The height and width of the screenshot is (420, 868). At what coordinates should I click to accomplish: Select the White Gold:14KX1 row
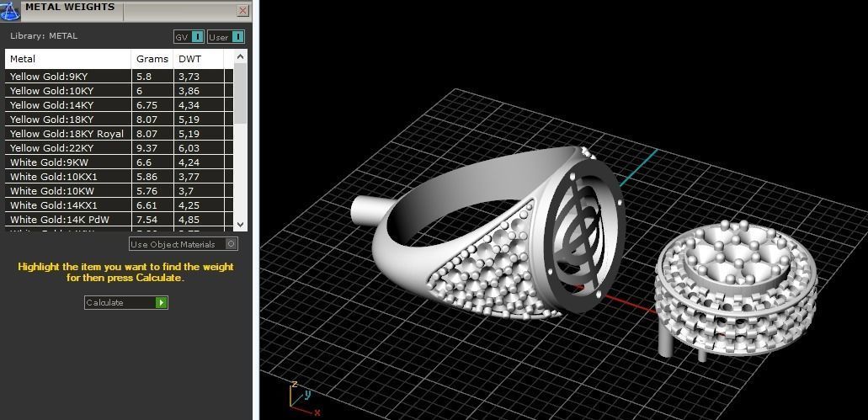pyautogui.click(x=119, y=206)
